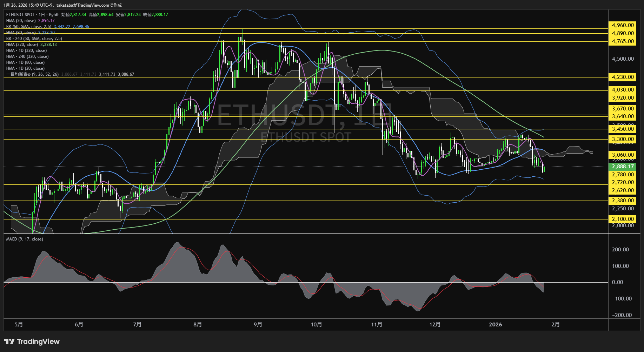The image size is (644, 352).
Task: Select the Ichimoku 一目均衡表 indicator legend
Action: tap(32, 74)
